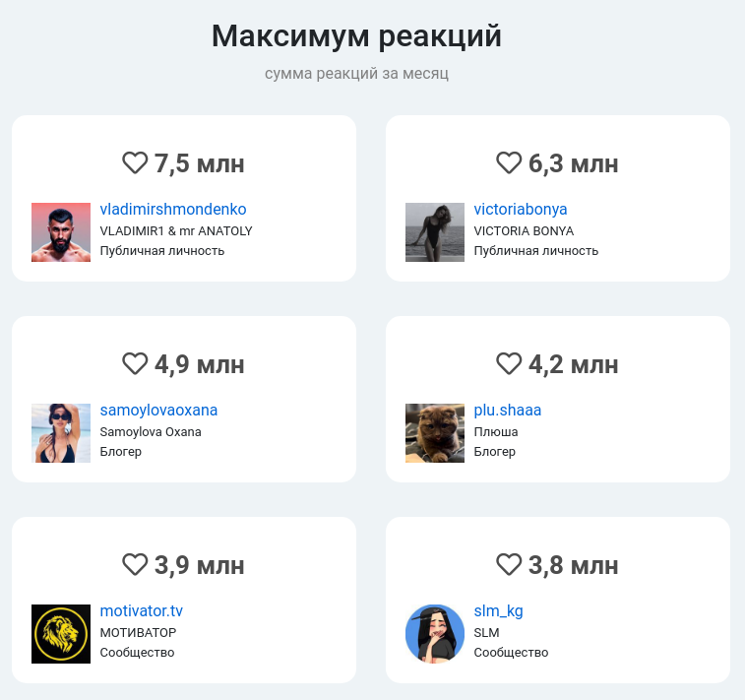Open the victoriabonya profile link
The height and width of the screenshot is (700, 745).
[521, 209]
